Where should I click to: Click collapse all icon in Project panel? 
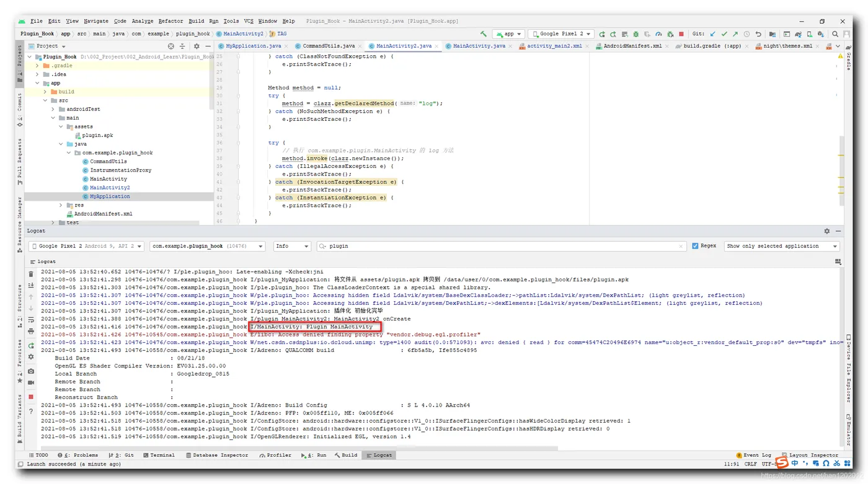coord(182,46)
